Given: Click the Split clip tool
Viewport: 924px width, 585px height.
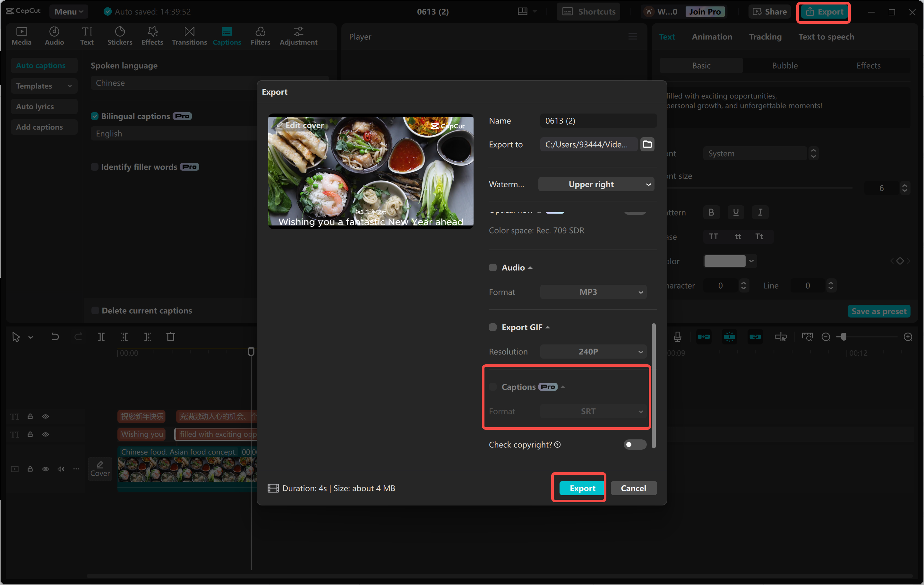Looking at the screenshot, I should (101, 337).
